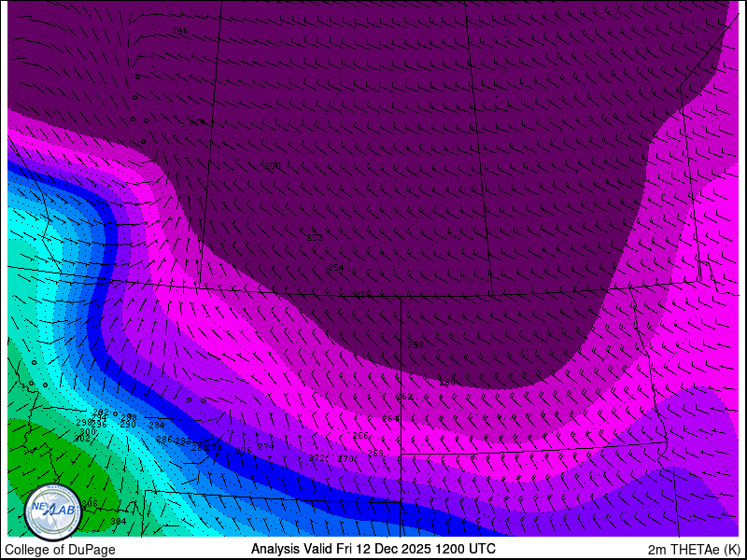Image resolution: width=747 pixels, height=560 pixels.
Task: Click the 270 contour label
Action: click(x=345, y=458)
